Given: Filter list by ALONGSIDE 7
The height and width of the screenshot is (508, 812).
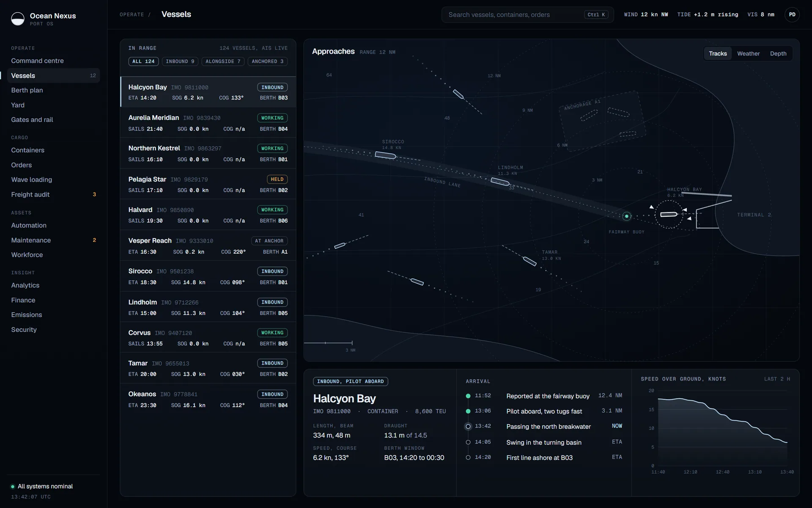Looking at the screenshot, I should (223, 61).
